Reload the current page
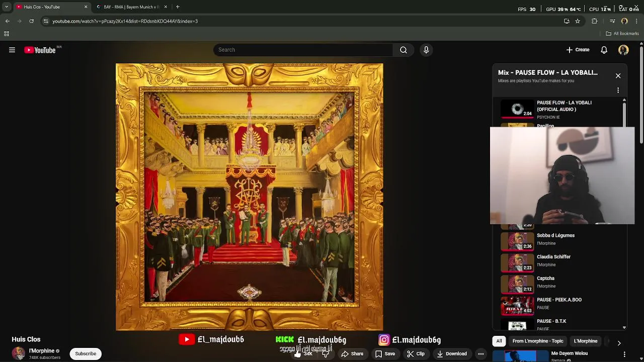This screenshot has height=362, width=644. click(x=31, y=21)
